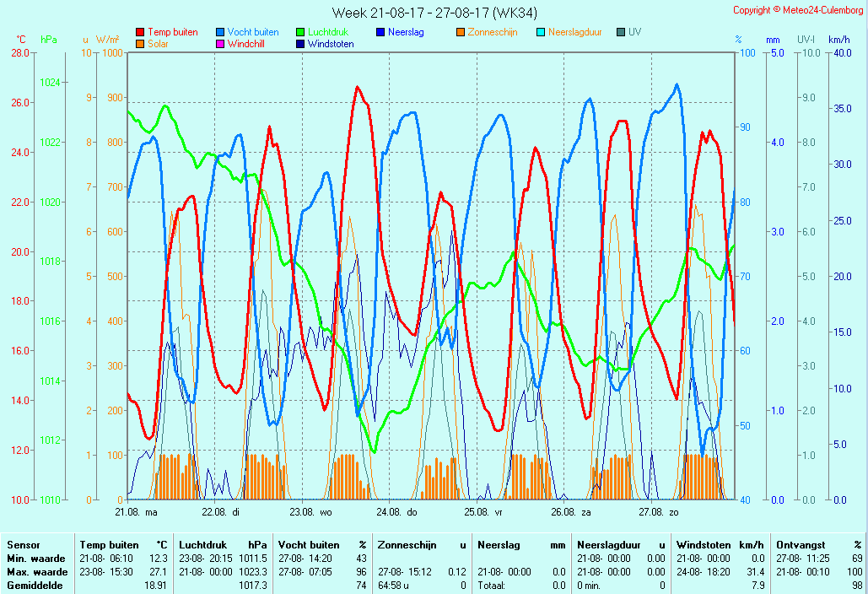Click the UV legend label
The width and height of the screenshot is (868, 594).
[x=634, y=32]
